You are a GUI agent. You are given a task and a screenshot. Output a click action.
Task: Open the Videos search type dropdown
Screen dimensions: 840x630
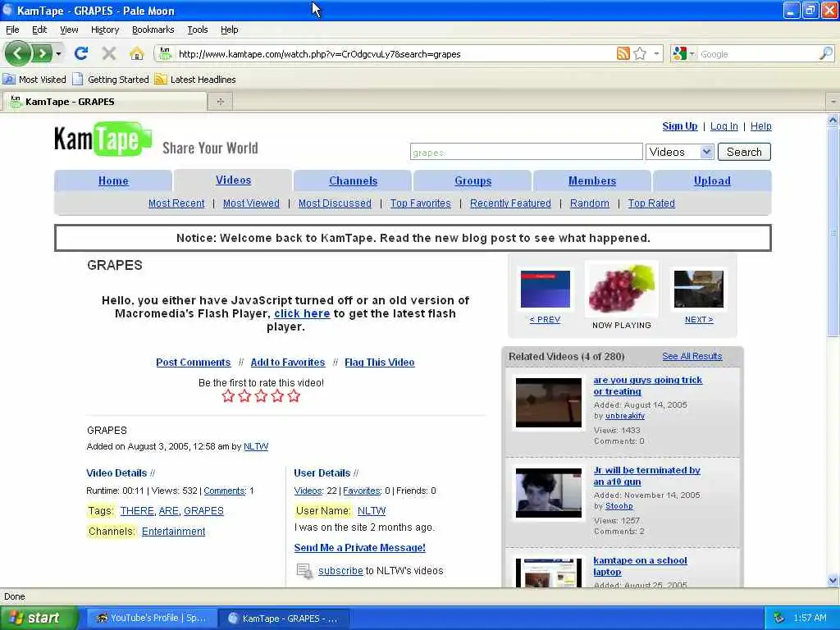[679, 152]
